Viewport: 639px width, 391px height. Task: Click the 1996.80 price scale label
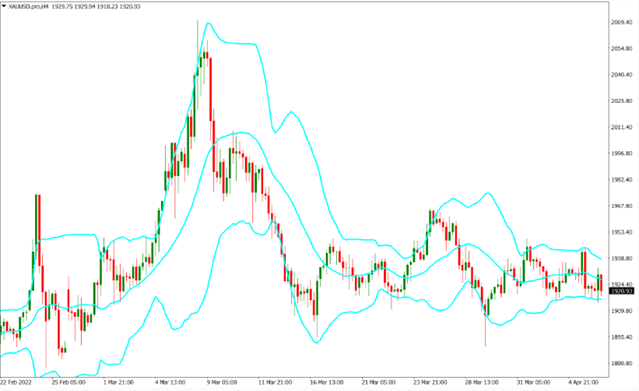pyautogui.click(x=621, y=153)
